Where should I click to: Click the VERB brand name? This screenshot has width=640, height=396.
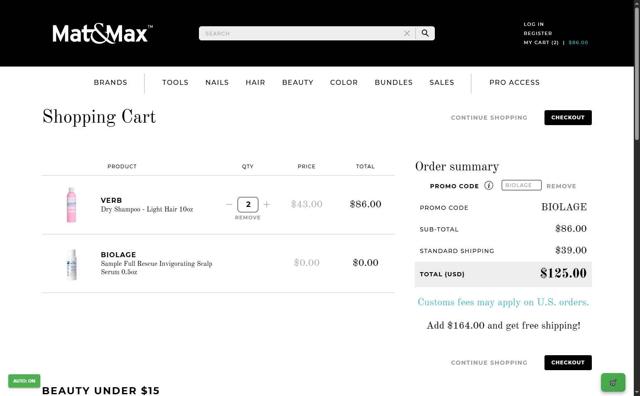[x=111, y=200]
